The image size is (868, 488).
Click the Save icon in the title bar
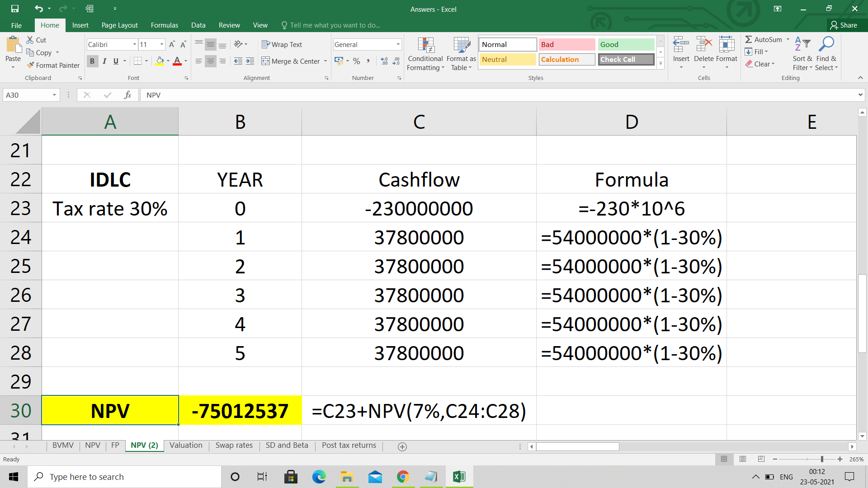click(14, 9)
